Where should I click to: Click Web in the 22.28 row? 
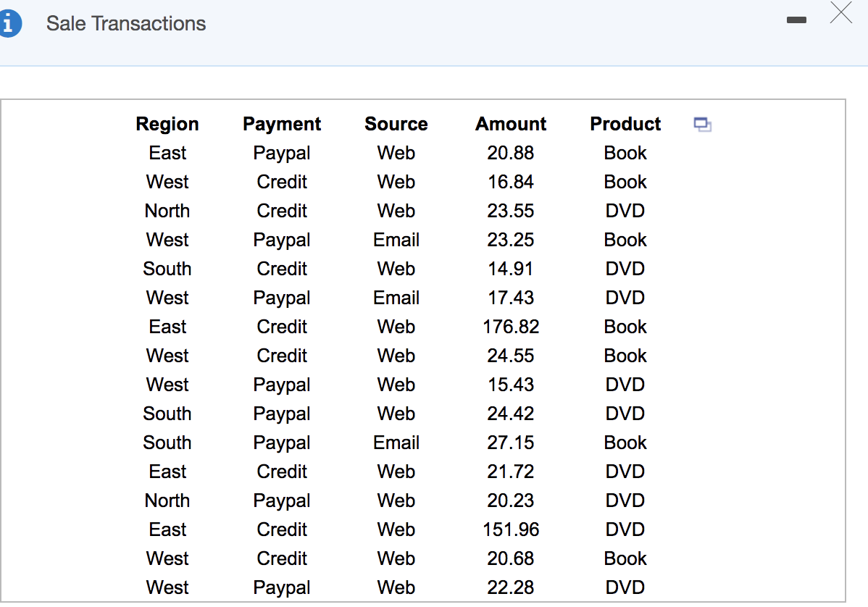(396, 587)
